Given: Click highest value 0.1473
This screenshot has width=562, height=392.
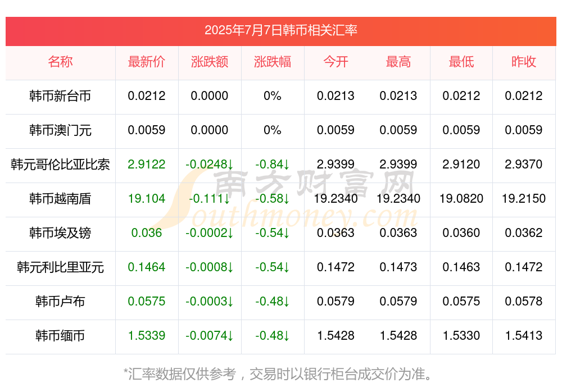Looking at the screenshot, I should (398, 267).
